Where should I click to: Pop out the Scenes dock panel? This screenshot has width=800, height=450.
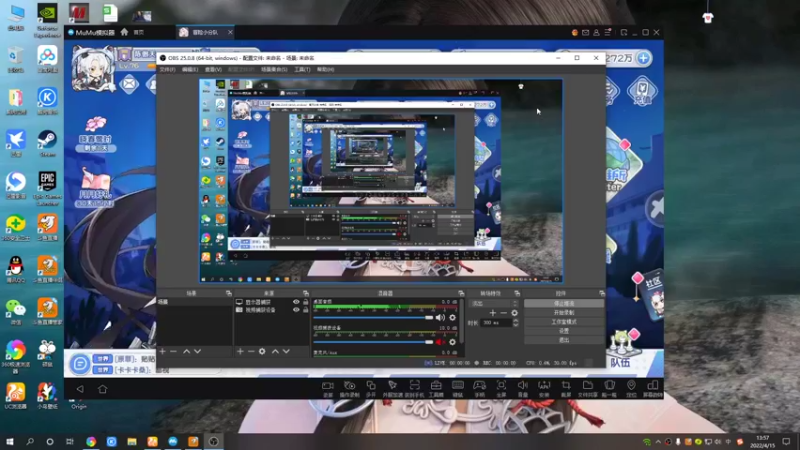(x=229, y=293)
